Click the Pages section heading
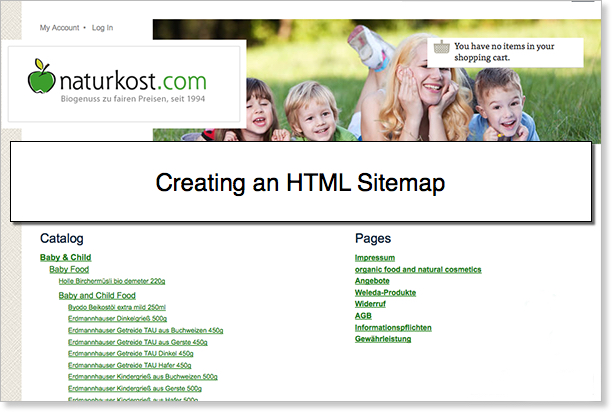Screen dimensions: 612x412 click(x=373, y=238)
